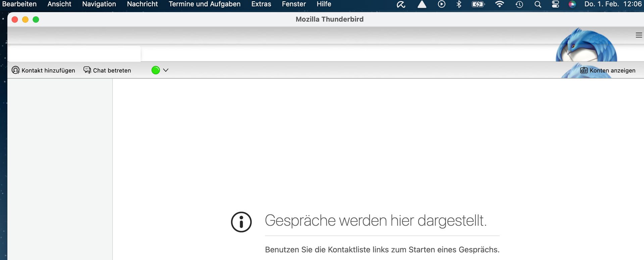Open the Hilfe menu
644x260 pixels.
coord(324,4)
